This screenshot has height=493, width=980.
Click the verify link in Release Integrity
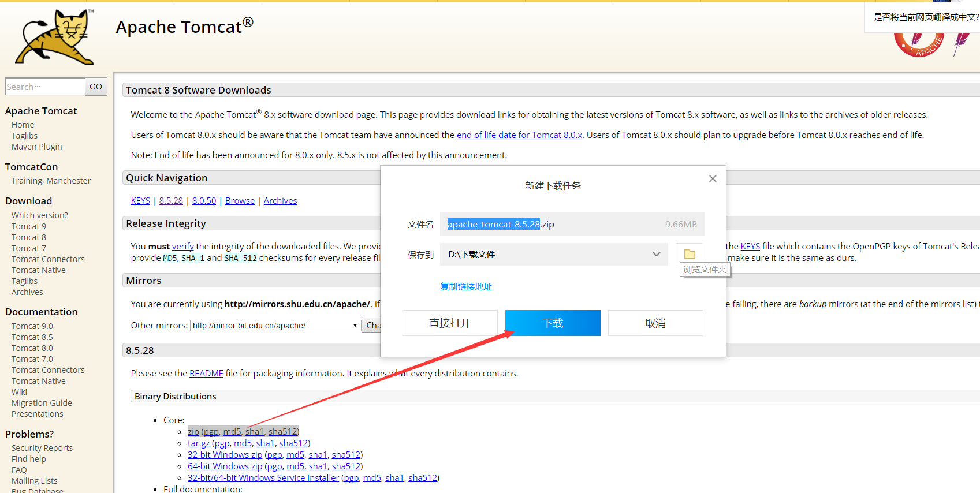coord(182,246)
